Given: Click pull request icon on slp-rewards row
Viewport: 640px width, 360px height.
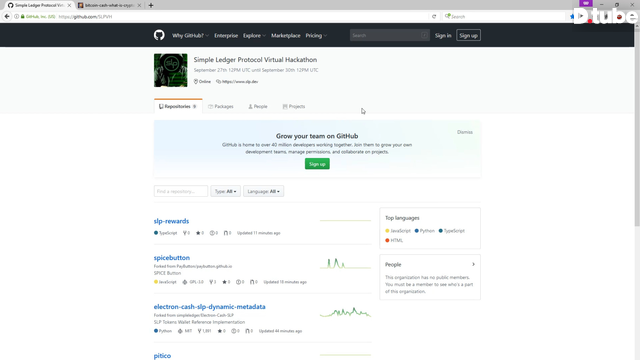Looking at the screenshot, I should click(226, 233).
